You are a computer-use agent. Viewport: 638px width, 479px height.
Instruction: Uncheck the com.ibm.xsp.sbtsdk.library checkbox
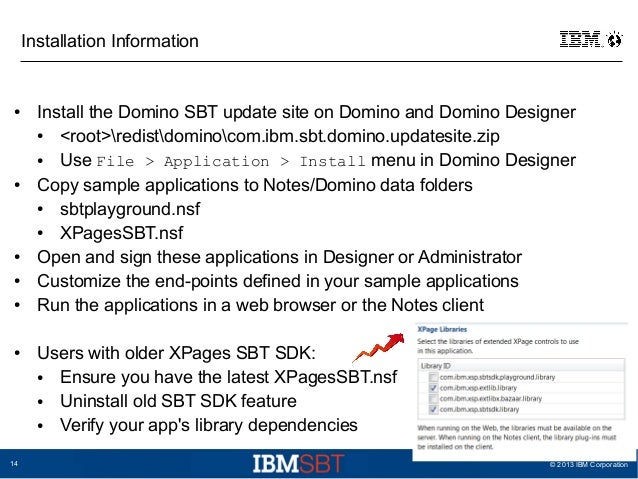(x=434, y=409)
